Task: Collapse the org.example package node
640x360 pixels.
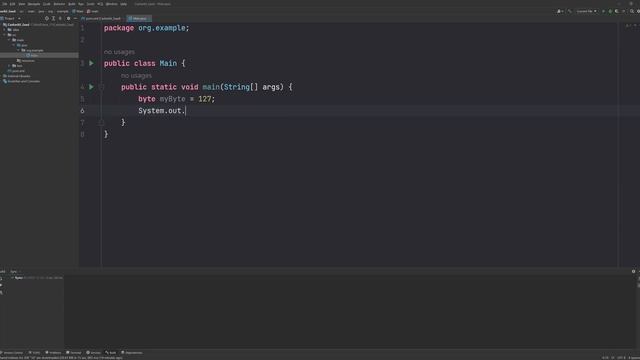Action: click(18, 50)
